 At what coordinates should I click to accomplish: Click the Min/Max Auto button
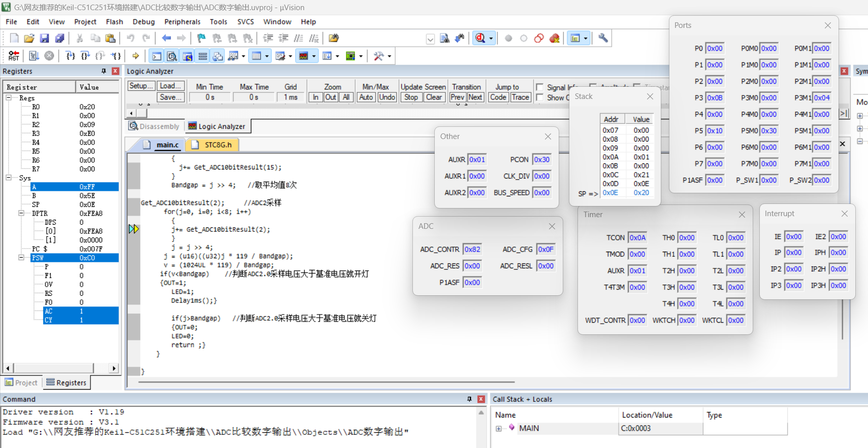point(366,97)
